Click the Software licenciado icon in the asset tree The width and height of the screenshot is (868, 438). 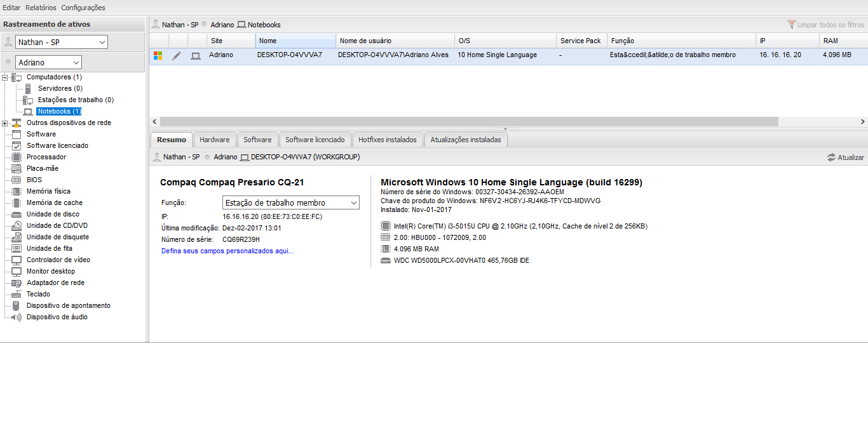point(17,145)
